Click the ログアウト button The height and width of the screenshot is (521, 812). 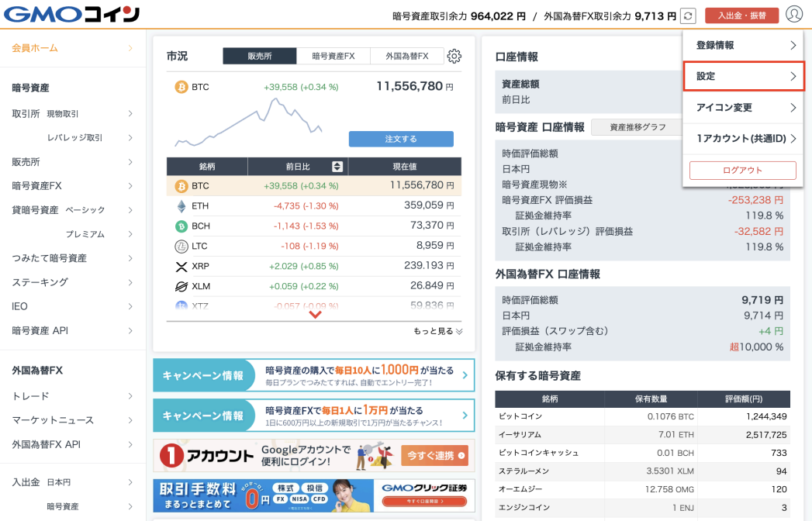pyautogui.click(x=743, y=171)
